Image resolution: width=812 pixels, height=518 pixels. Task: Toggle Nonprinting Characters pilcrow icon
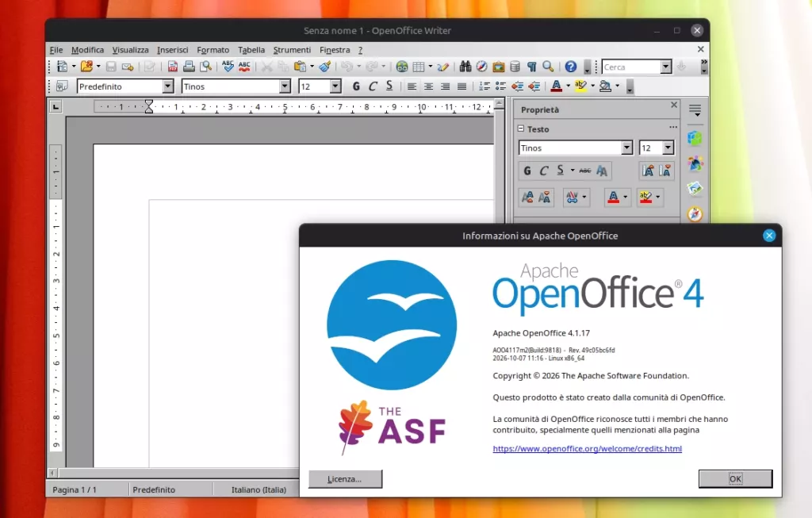tap(531, 67)
